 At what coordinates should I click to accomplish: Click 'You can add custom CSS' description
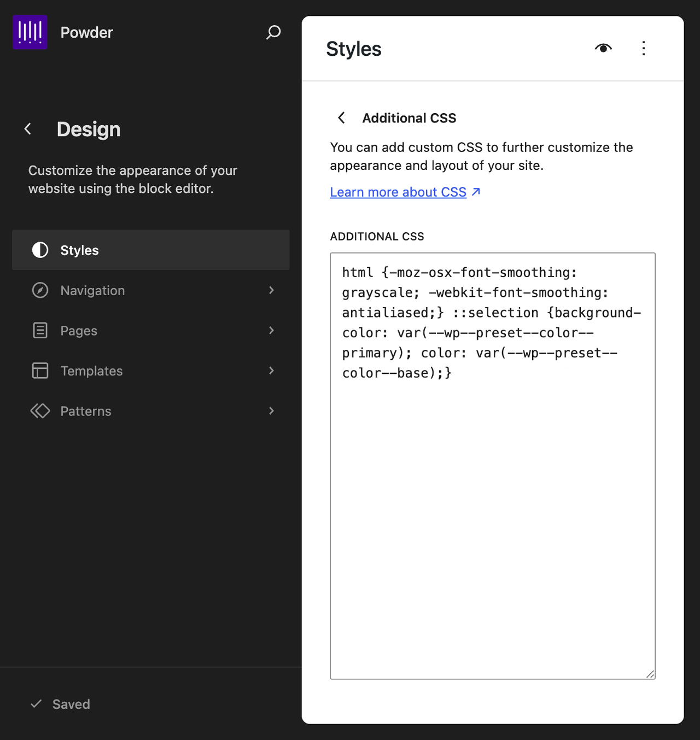coord(481,156)
